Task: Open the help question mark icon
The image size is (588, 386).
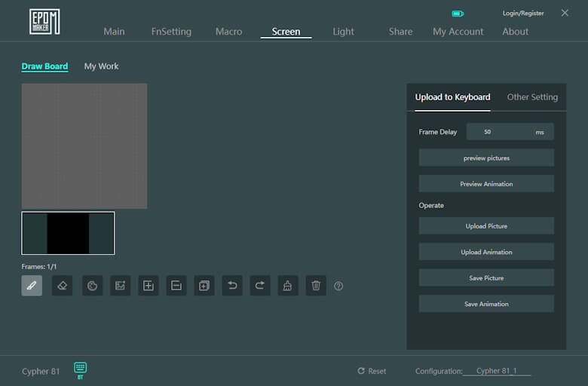Action: click(338, 286)
